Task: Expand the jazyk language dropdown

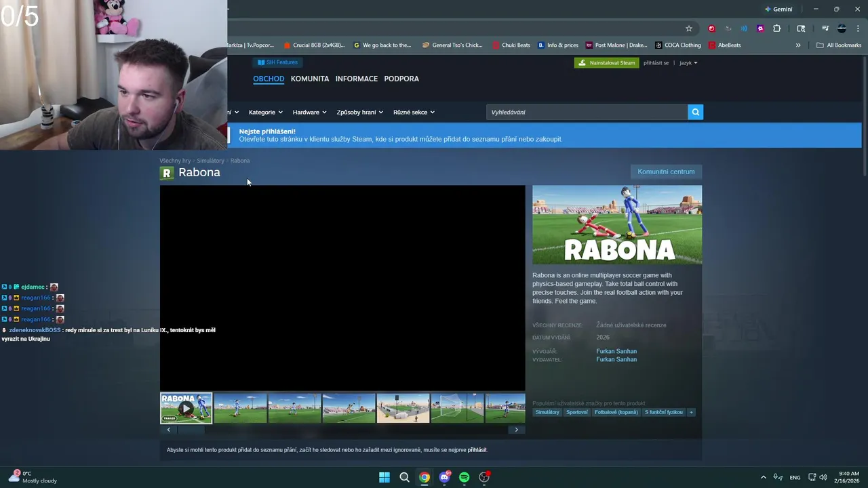Action: click(x=688, y=63)
